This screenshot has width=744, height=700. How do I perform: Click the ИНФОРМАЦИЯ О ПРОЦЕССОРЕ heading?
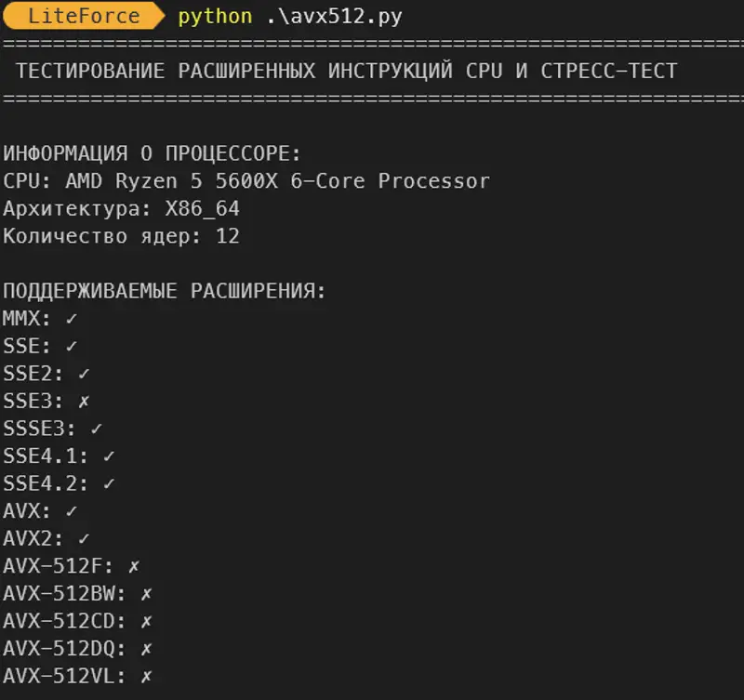[x=153, y=153]
